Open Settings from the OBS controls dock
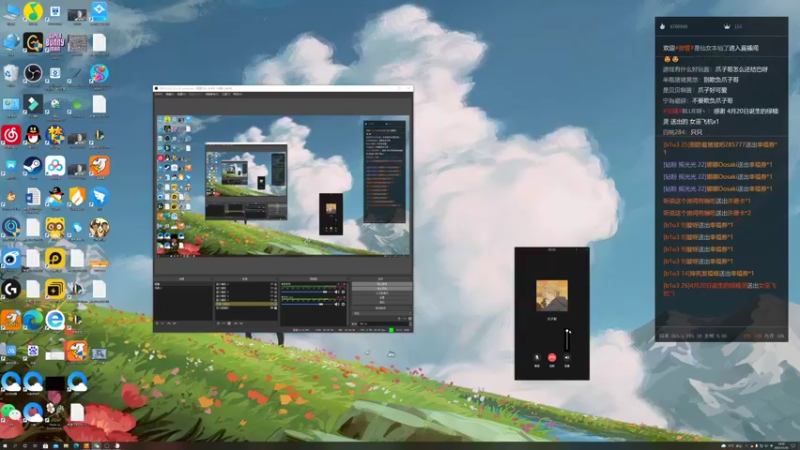Image resolution: width=800 pixels, height=450 pixels. pyautogui.click(x=382, y=297)
